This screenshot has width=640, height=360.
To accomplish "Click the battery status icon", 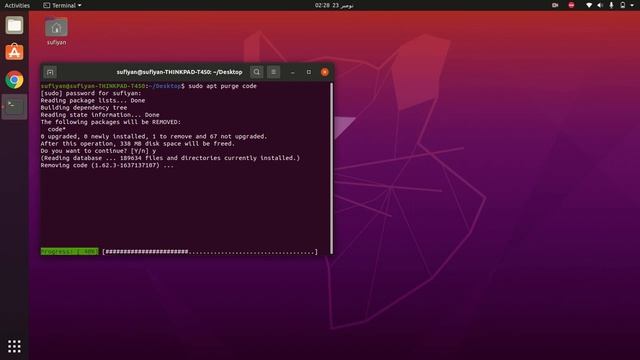I will click(622, 5).
